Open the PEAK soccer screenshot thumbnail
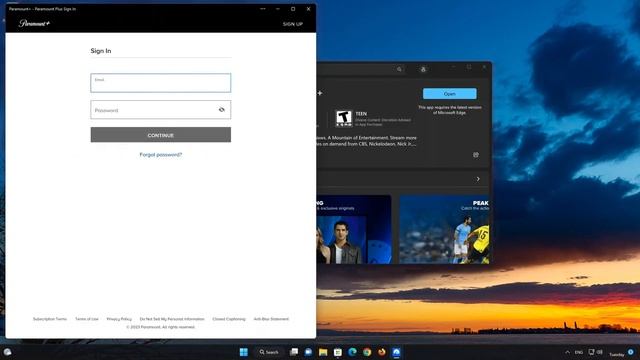The image size is (640, 360). (444, 229)
